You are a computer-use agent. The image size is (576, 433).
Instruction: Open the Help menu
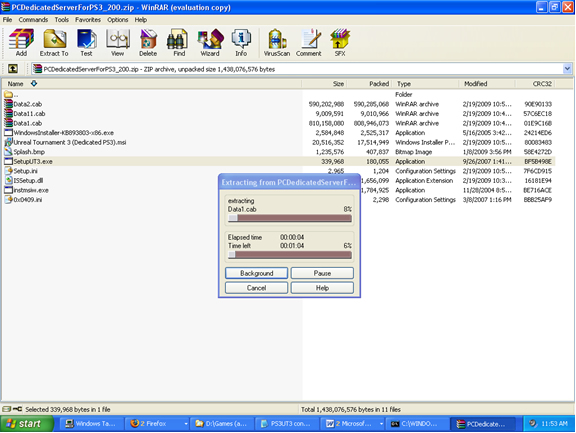pyautogui.click(x=141, y=19)
